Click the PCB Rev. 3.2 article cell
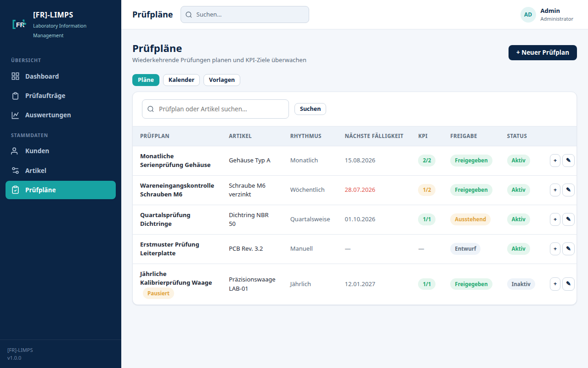588x368 pixels. [x=246, y=249]
